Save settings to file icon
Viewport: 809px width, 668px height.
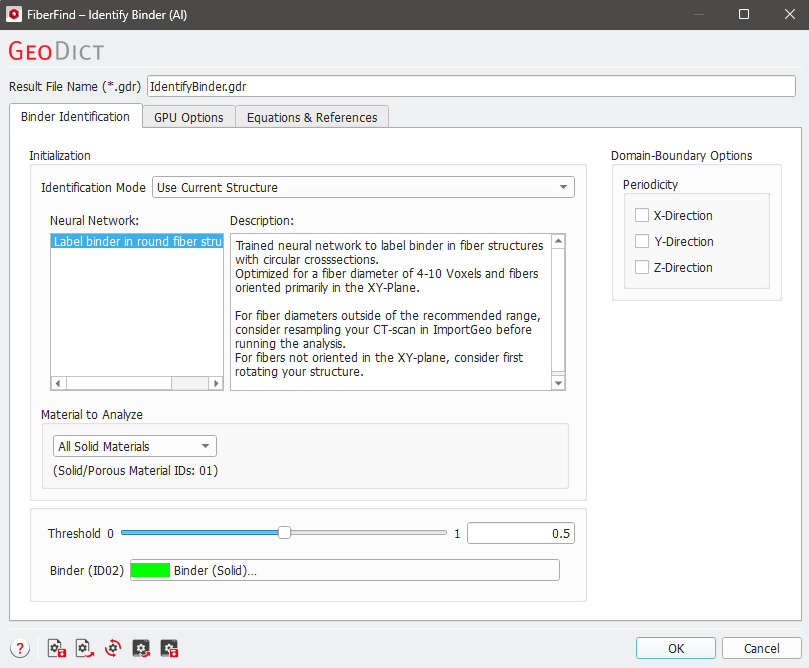(x=57, y=648)
